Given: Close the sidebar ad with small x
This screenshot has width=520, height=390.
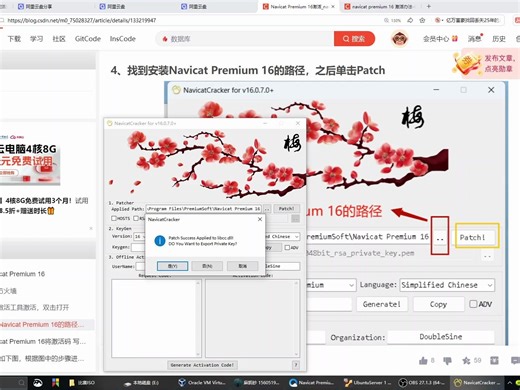Looking at the screenshot, I should 91,228.
